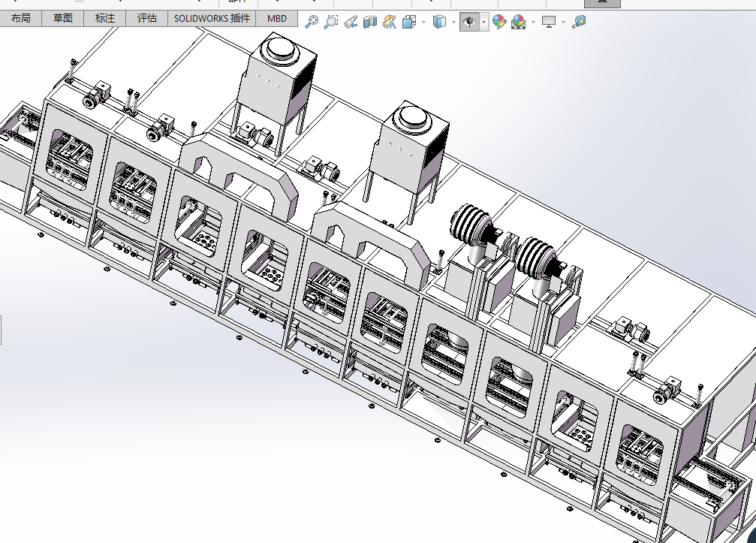Screen dimensions: 756x543
Task: Switch to the MBD tab
Action: point(277,18)
